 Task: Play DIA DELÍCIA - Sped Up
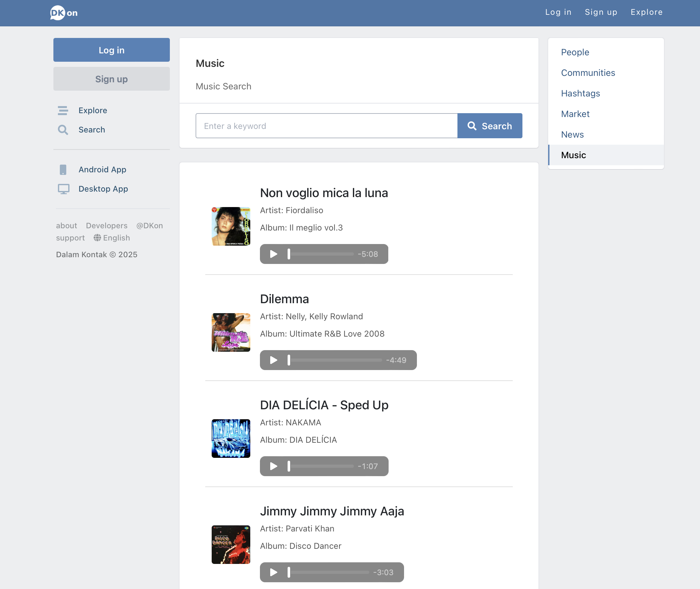(274, 466)
